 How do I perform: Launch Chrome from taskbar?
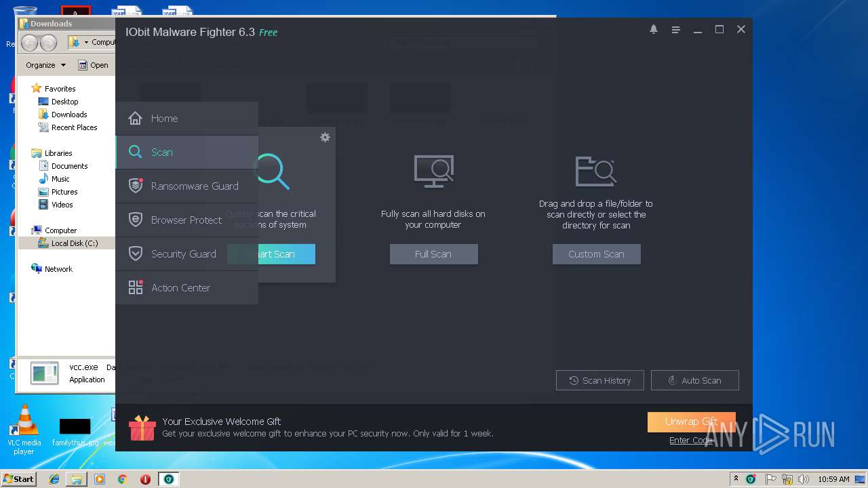(122, 479)
